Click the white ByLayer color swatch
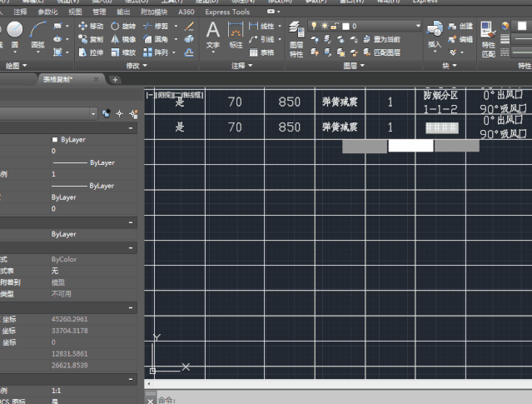 [55, 140]
